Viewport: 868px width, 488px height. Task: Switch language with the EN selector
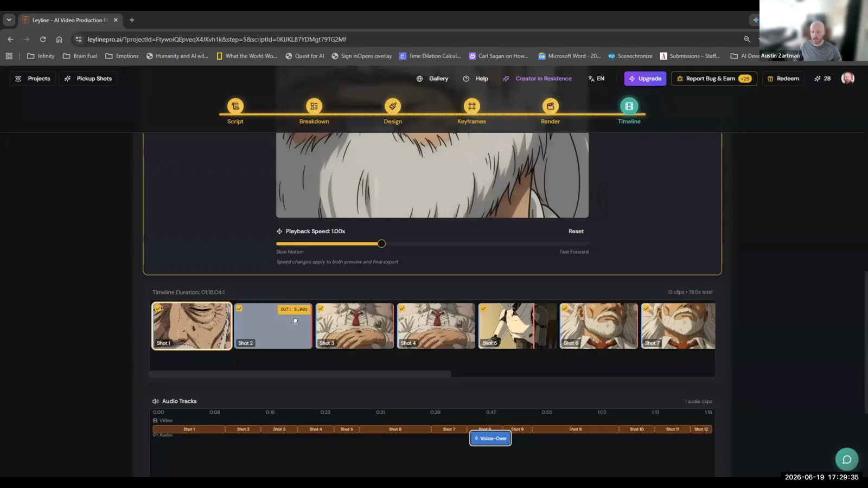(596, 79)
